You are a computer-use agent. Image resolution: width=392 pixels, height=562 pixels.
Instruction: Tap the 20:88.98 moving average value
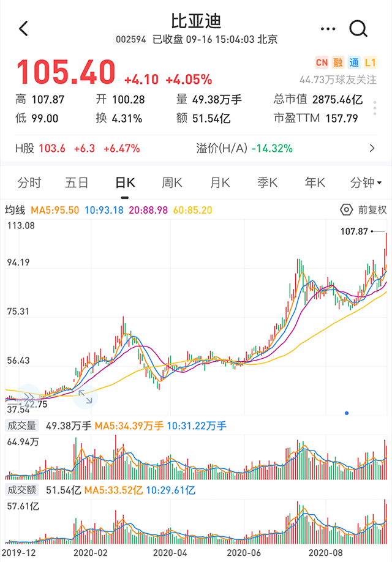point(148,210)
